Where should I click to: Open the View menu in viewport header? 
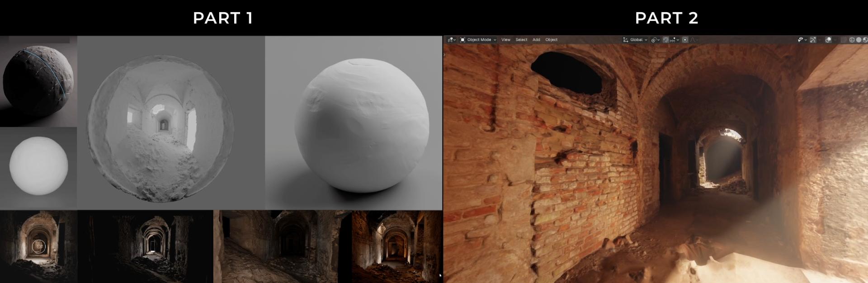click(506, 40)
